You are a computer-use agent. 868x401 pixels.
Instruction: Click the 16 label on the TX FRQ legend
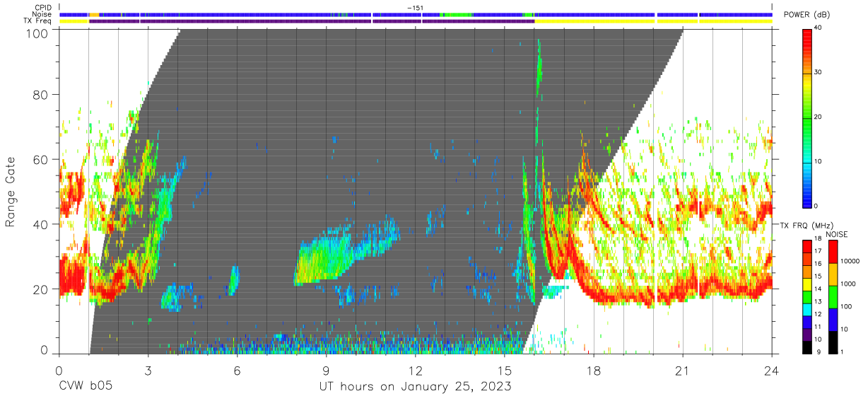(x=818, y=265)
